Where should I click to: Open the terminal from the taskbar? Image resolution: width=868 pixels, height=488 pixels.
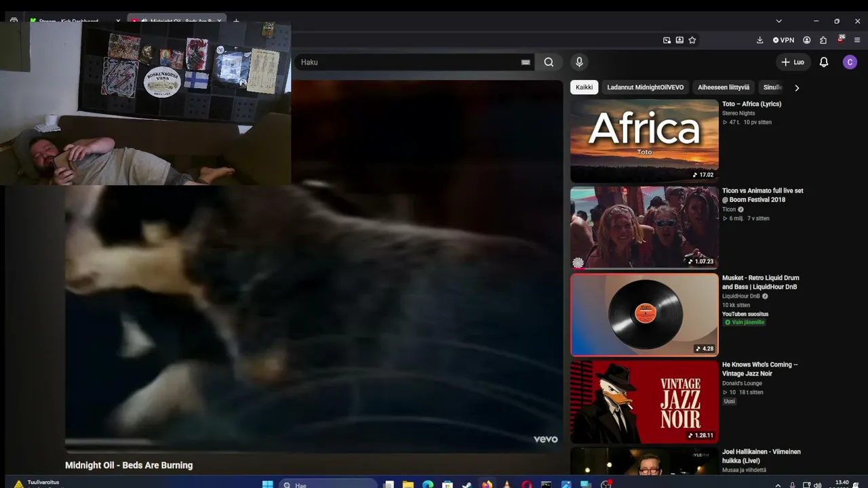point(547,485)
